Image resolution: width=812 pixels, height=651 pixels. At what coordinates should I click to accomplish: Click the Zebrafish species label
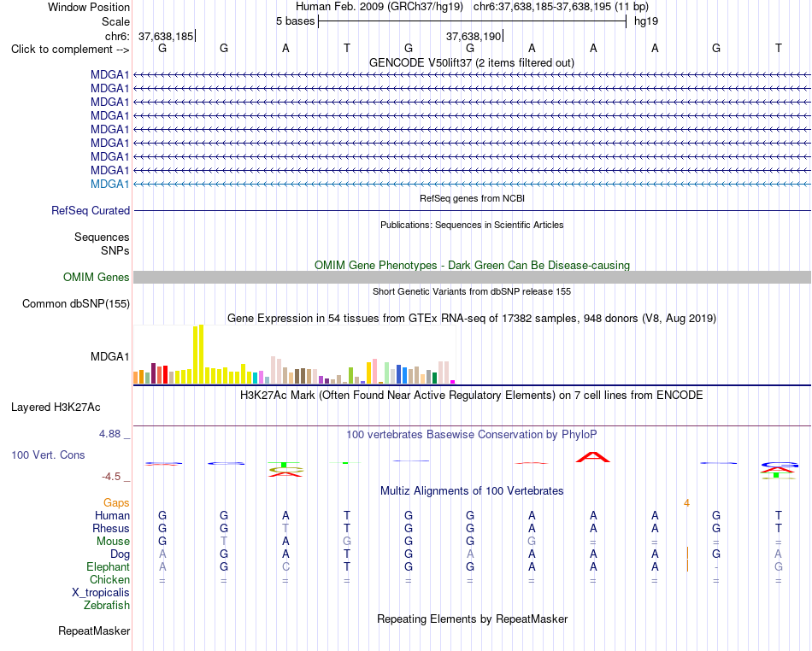coord(107,606)
